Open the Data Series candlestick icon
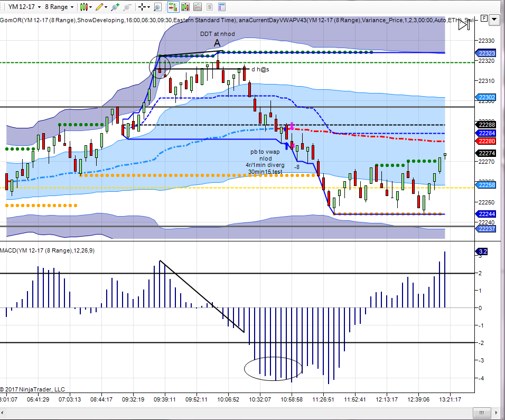This screenshot has width=505, height=420. (185, 7)
